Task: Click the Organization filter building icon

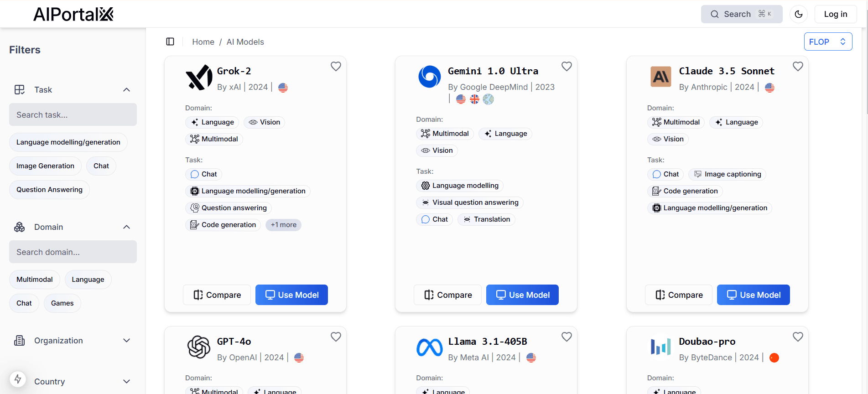Action: point(20,341)
